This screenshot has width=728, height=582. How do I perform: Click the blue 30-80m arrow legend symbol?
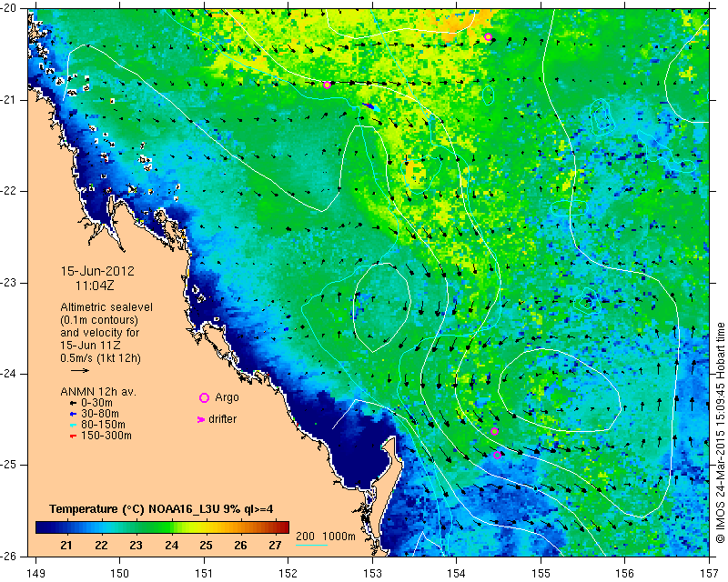(73, 414)
